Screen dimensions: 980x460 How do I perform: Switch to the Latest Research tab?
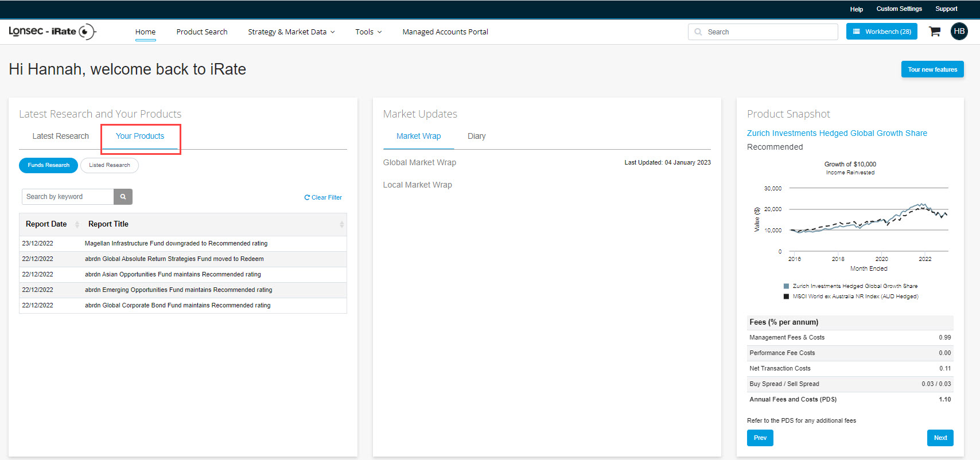point(61,136)
